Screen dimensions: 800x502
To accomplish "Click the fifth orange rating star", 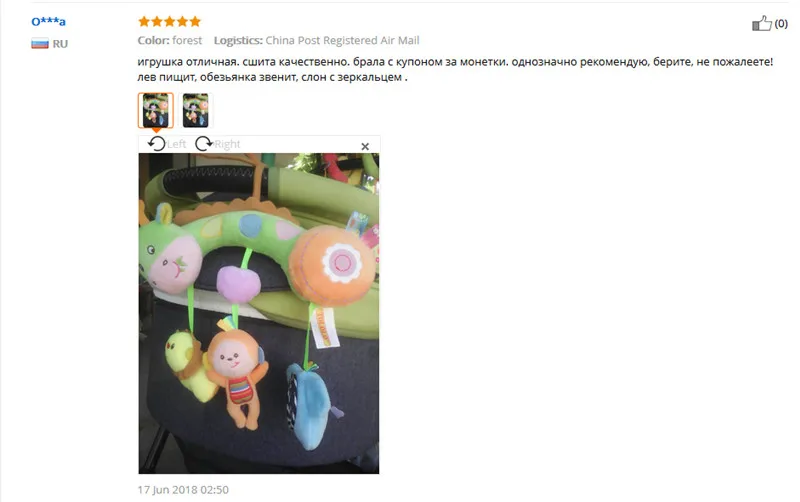I will [195, 21].
